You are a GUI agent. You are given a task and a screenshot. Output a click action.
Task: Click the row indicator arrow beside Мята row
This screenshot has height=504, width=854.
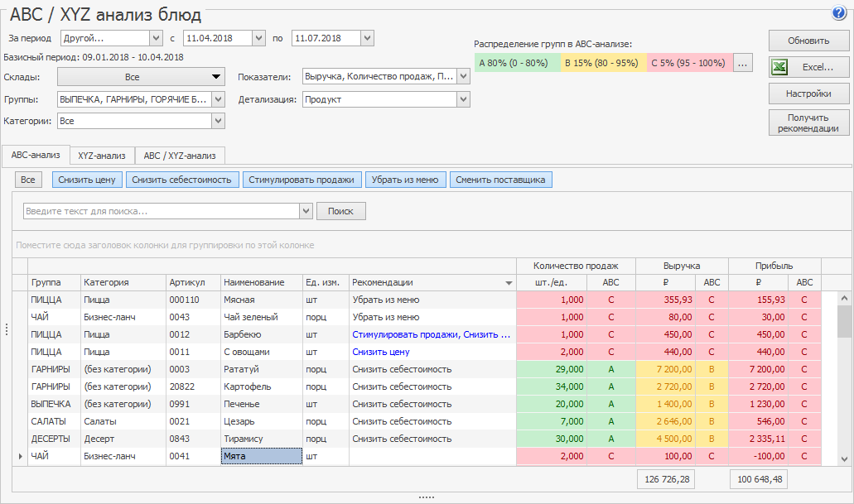(20, 456)
